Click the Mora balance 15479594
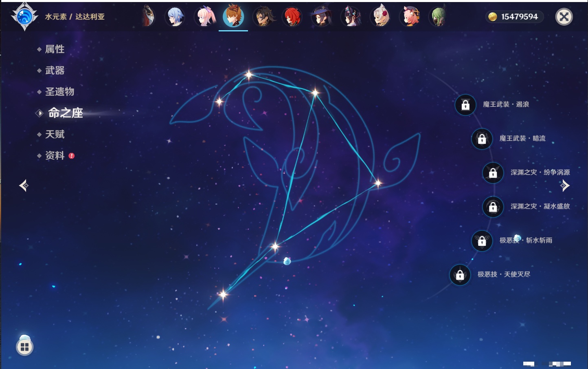Screen dimensions: 588x369 pyautogui.click(x=519, y=17)
